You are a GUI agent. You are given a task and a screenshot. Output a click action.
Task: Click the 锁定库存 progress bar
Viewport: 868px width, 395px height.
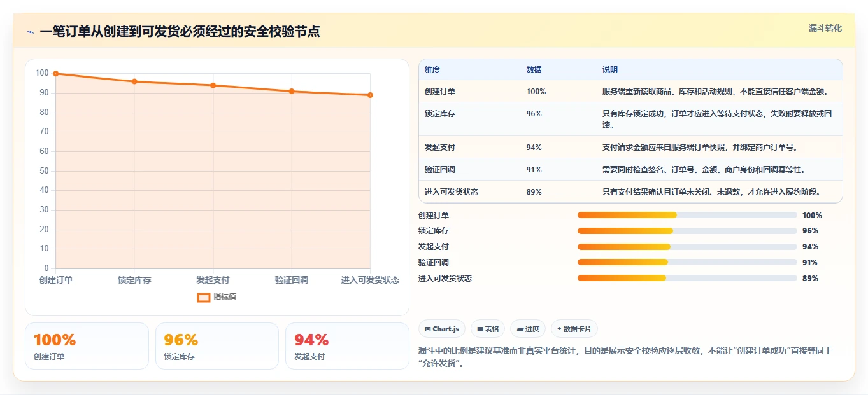coord(687,231)
